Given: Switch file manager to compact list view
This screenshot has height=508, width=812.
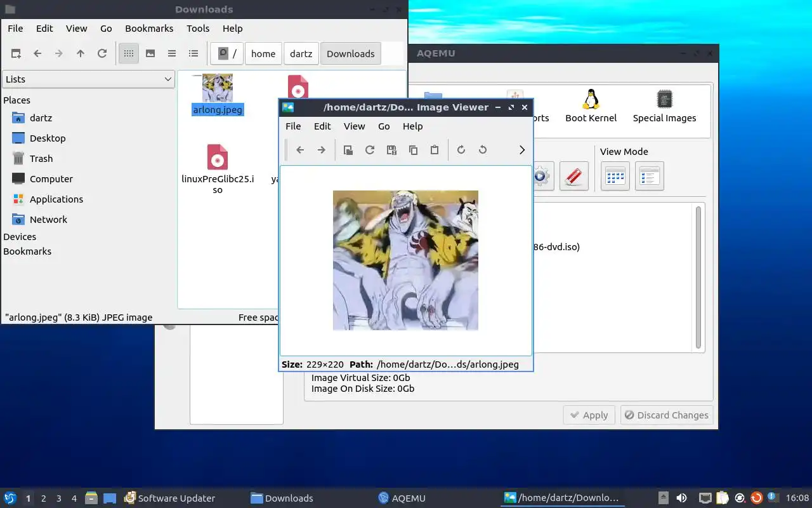Looking at the screenshot, I should tap(172, 53).
